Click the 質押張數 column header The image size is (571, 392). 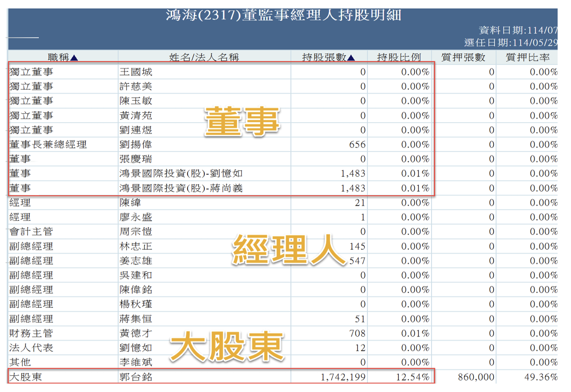pos(463,57)
